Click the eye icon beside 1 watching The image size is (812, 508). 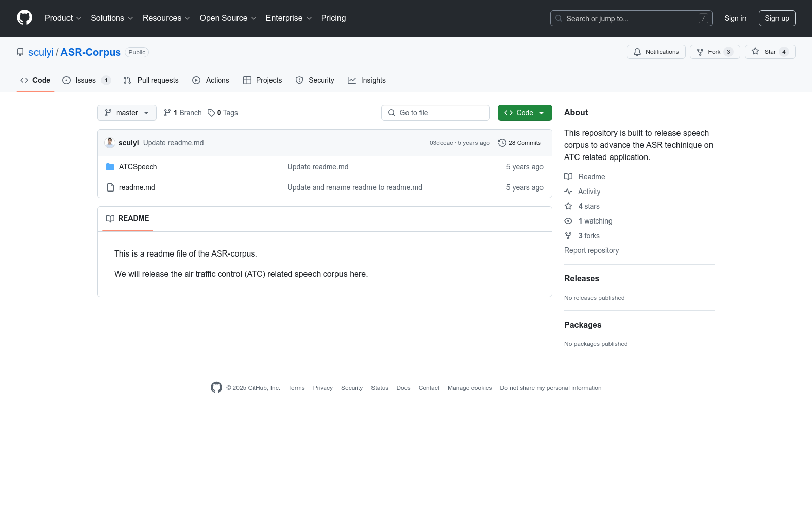(x=568, y=221)
